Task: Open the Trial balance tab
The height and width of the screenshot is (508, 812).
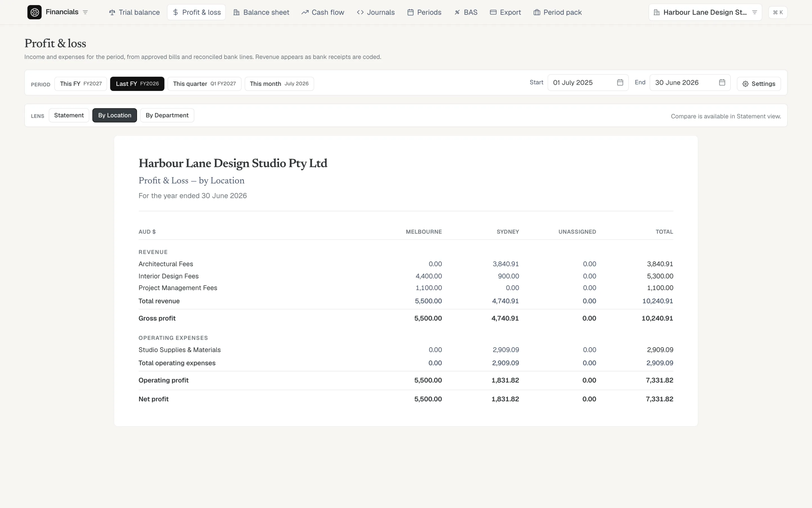Action: pos(134,12)
